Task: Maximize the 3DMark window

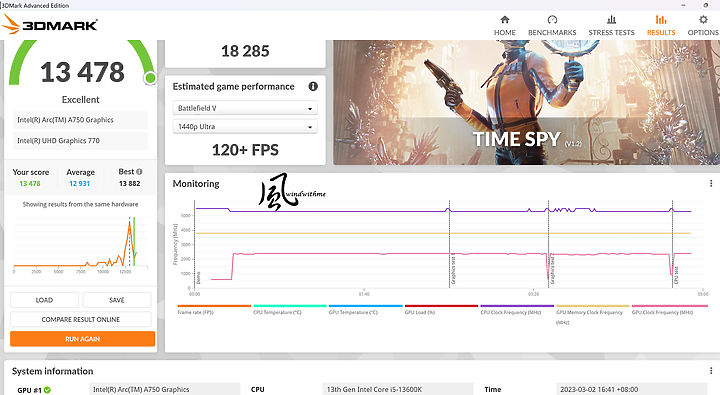Action: click(706, 5)
